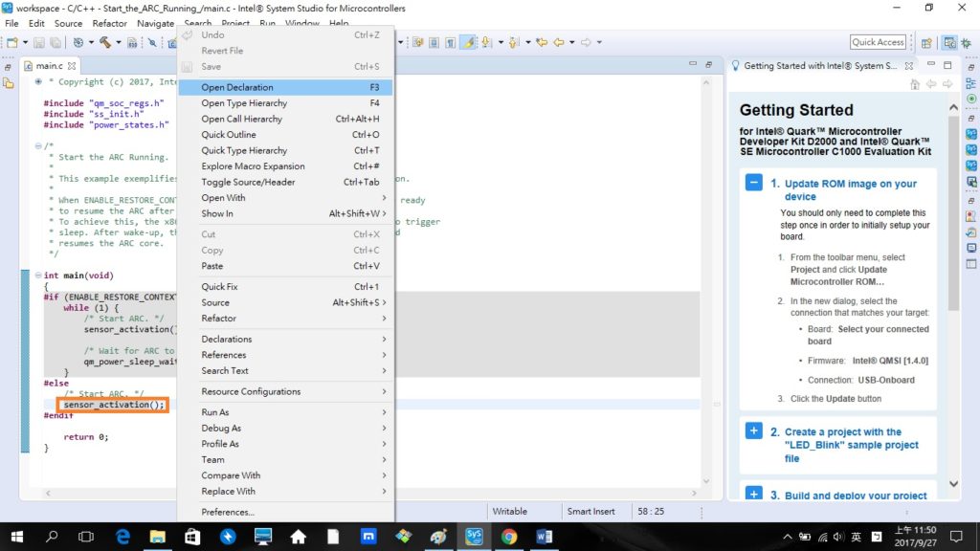Click Last Edit Location icon
Viewport: 980px width, 551px height.
(542, 42)
